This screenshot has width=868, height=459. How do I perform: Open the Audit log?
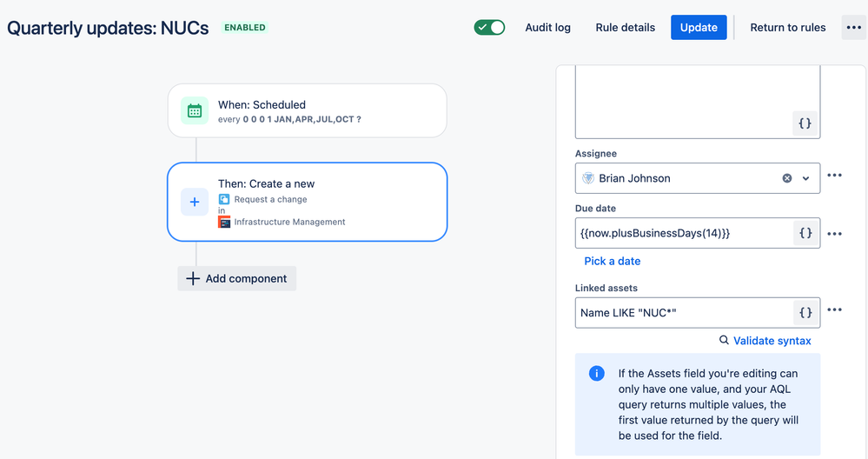click(x=547, y=28)
